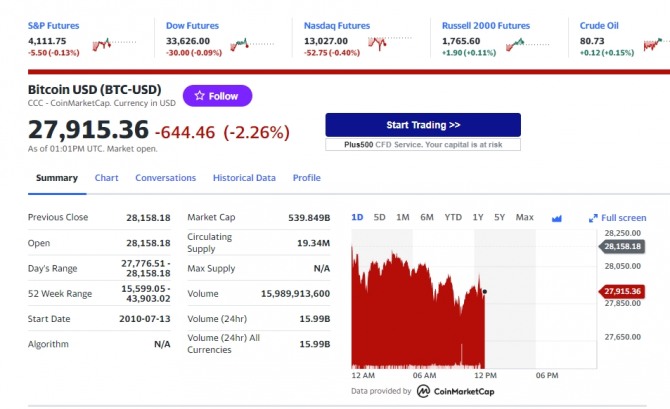Screen dimensions: 670x409
Task: Click the star icon in Follow button
Action: pyautogui.click(x=200, y=96)
